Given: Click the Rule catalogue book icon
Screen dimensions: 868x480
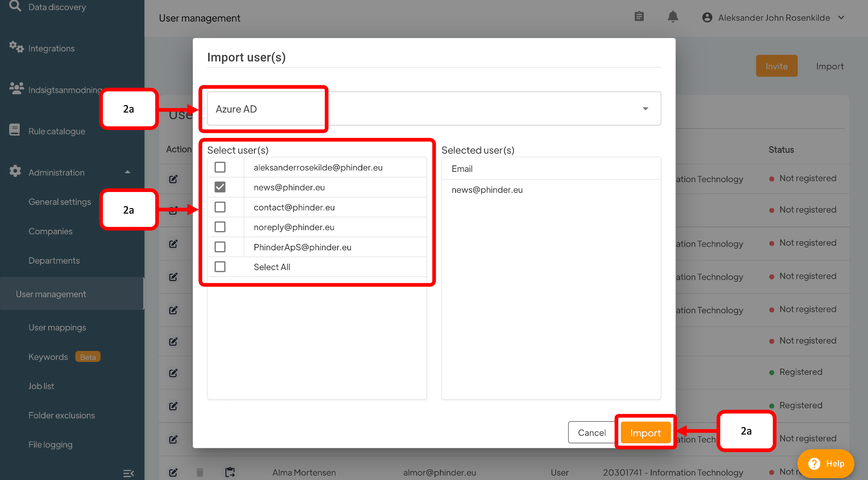Looking at the screenshot, I should pos(15,130).
